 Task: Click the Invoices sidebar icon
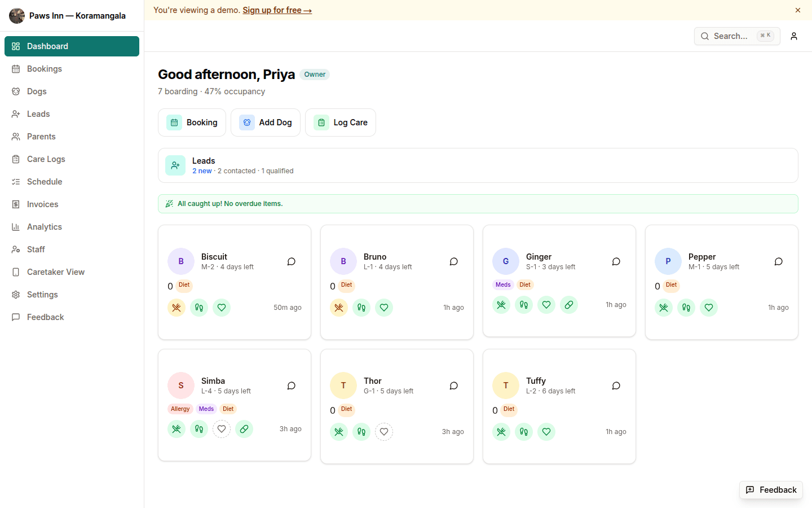point(16,204)
